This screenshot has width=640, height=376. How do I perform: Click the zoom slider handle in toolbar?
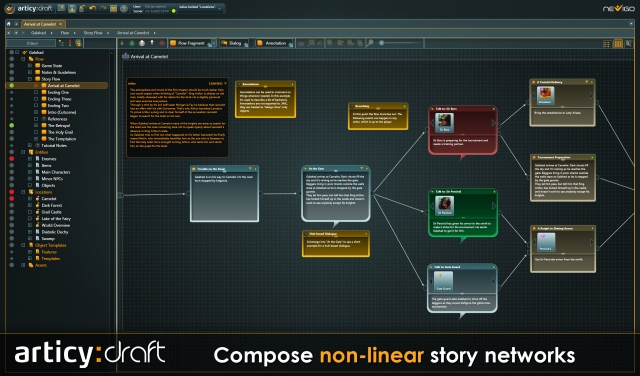(382, 43)
